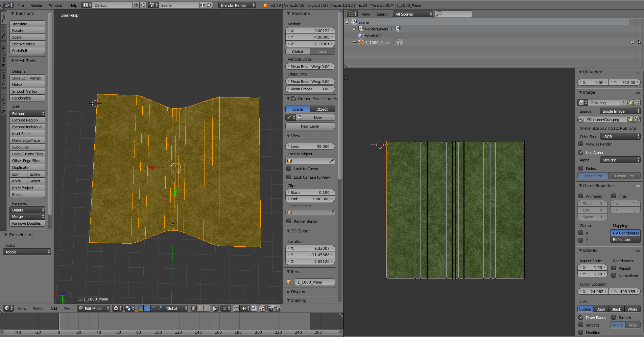Viewport: 644px width, 337px height.
Task: Open the Mesh menu in viewport header
Action: point(68,308)
